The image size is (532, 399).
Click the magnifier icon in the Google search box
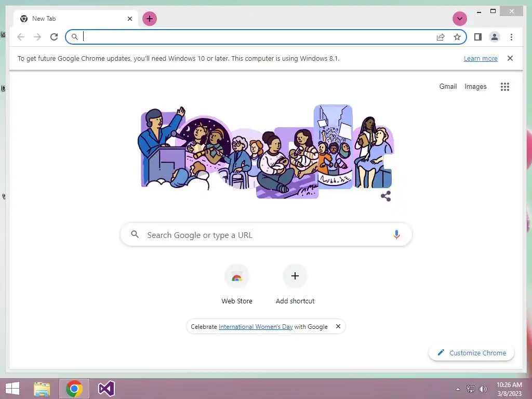[135, 234]
